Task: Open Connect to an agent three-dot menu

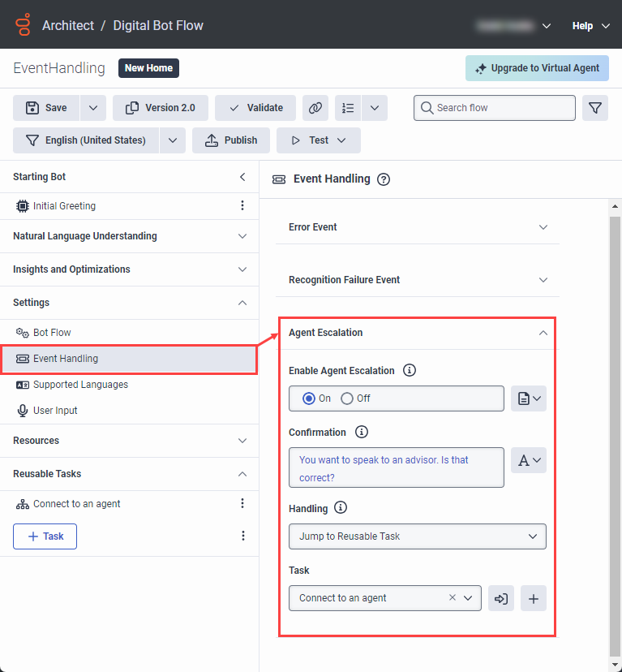Action: (242, 503)
